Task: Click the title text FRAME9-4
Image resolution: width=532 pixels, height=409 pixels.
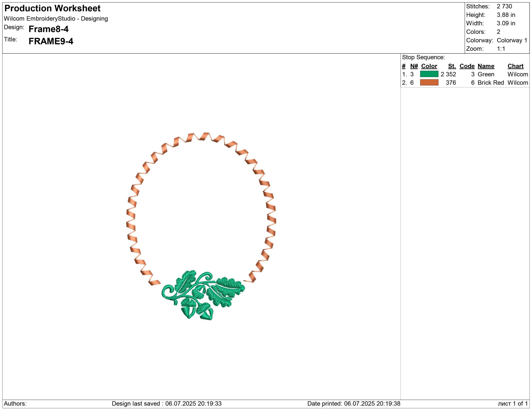Action: tap(51, 41)
